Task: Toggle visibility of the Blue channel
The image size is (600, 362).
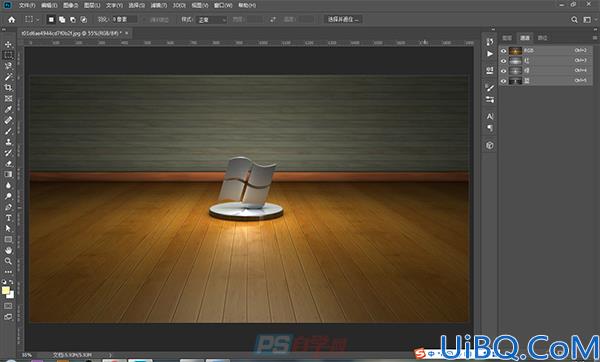Action: 504,81
